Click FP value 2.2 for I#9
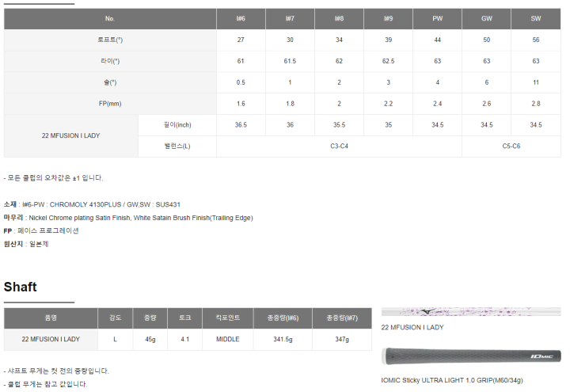 (x=388, y=104)
